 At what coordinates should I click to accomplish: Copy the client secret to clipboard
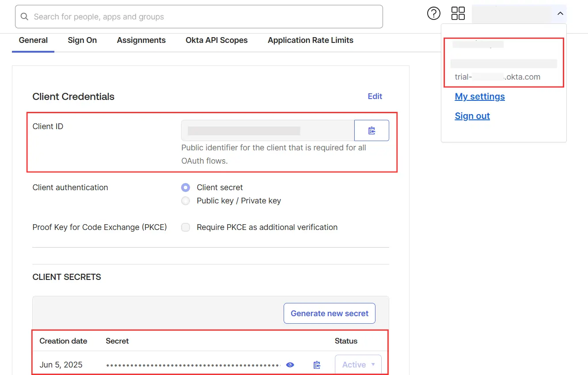point(317,365)
